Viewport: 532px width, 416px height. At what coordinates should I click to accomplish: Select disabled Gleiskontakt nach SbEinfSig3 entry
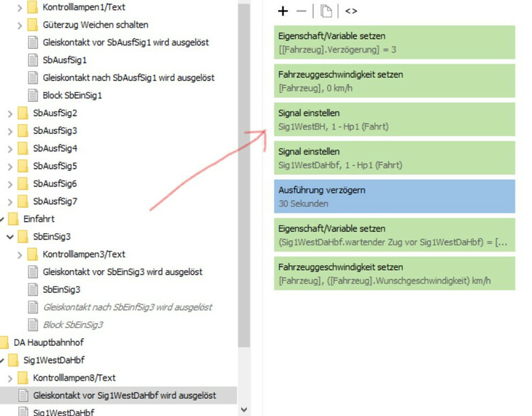127,307
